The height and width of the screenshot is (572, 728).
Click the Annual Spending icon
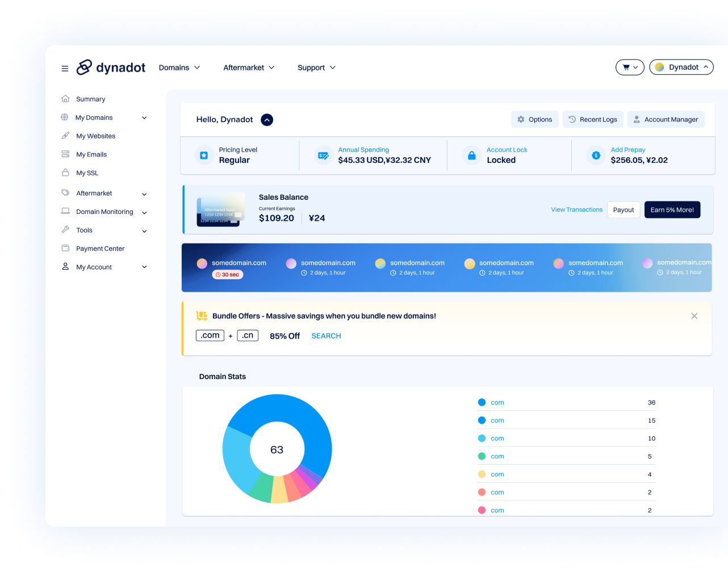pyautogui.click(x=323, y=155)
